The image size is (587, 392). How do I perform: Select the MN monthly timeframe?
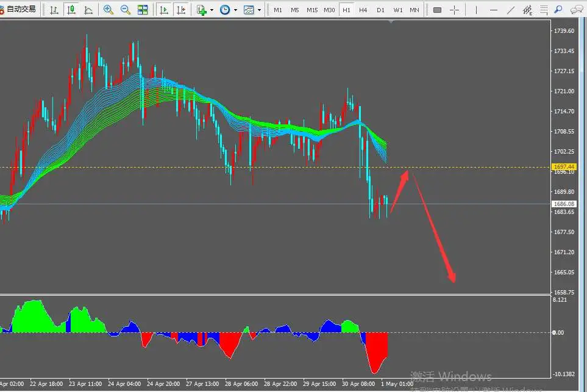click(x=414, y=10)
